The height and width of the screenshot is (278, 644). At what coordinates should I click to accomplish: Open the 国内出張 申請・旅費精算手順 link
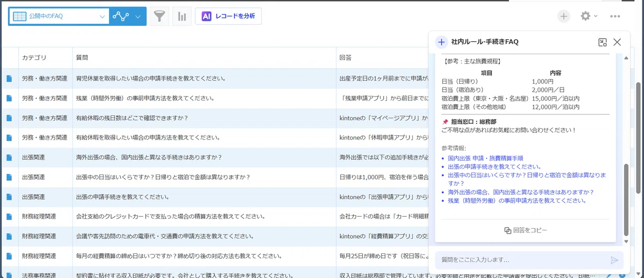(x=485, y=158)
